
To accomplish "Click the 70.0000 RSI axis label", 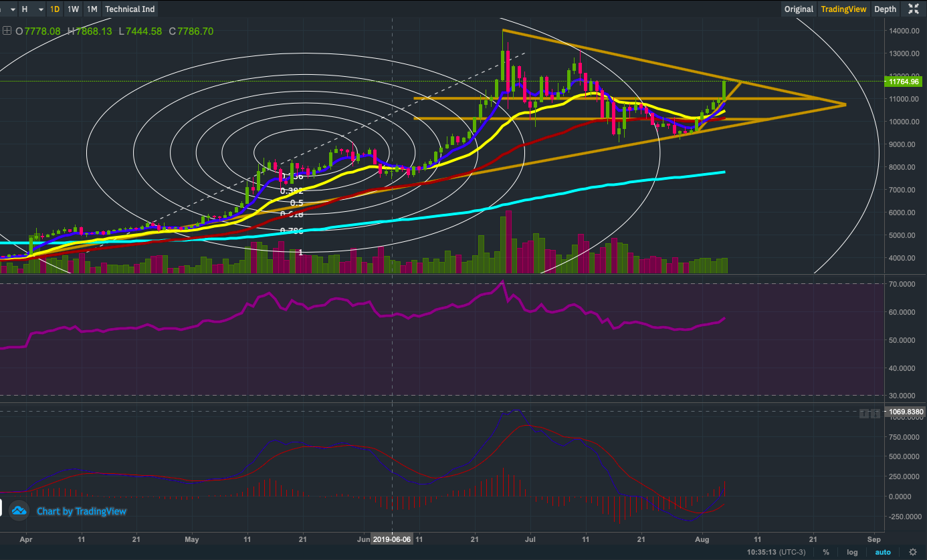I will click(x=904, y=284).
